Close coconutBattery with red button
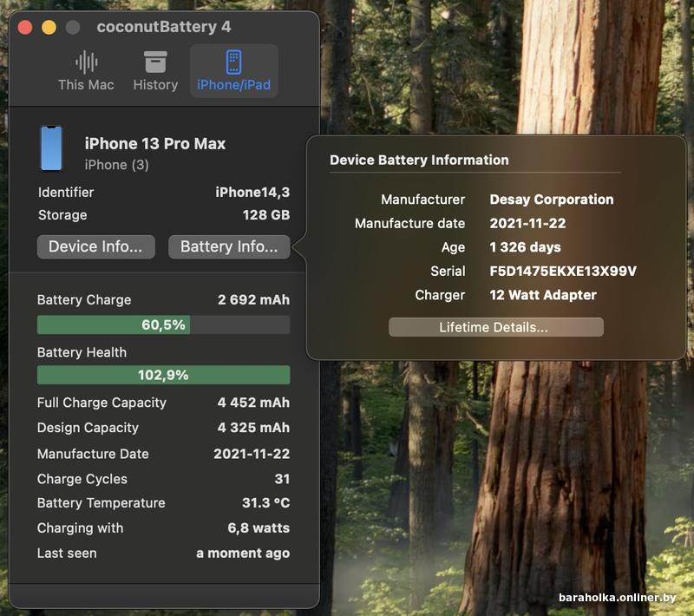 [x=25, y=27]
